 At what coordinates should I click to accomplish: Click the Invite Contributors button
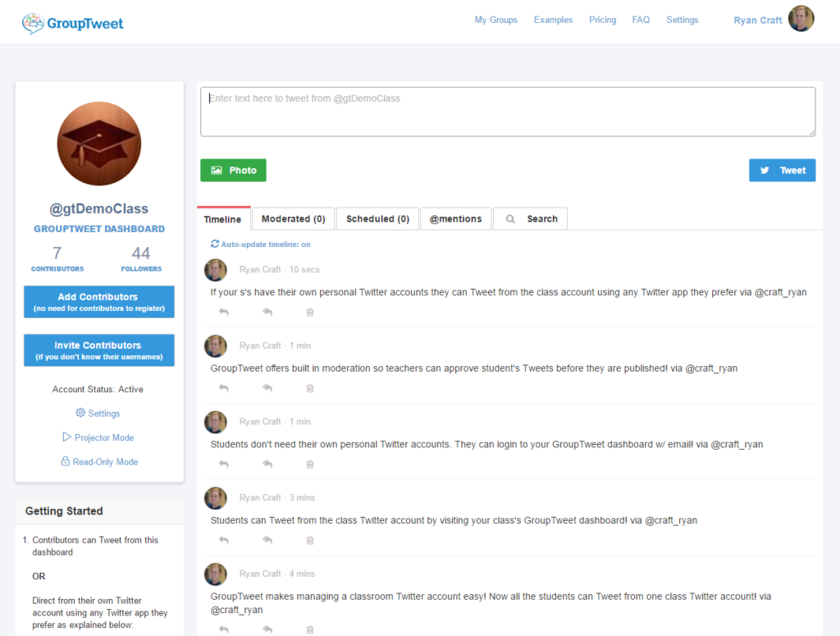point(99,350)
